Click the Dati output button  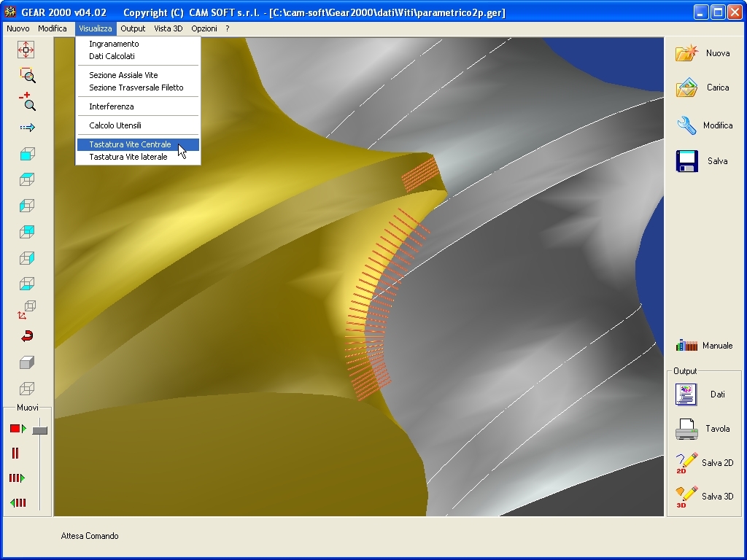(701, 394)
